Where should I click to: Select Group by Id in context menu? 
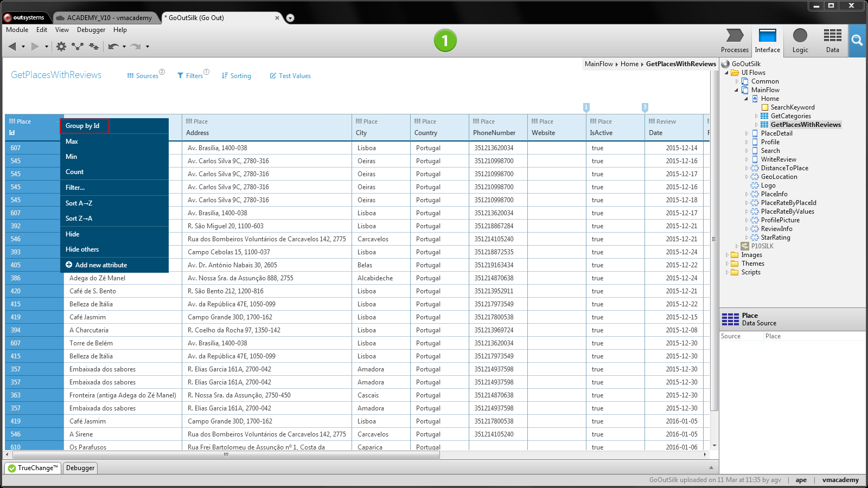tap(83, 126)
